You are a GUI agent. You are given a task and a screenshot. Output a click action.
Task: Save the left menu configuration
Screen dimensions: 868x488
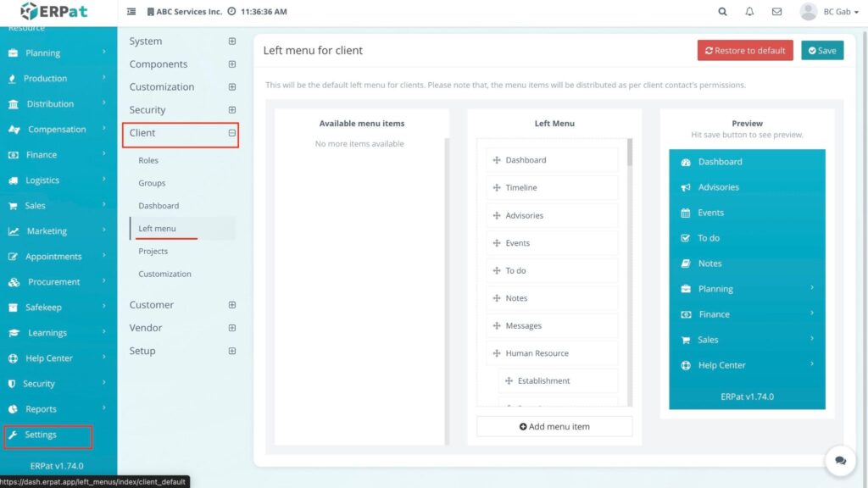[821, 51]
